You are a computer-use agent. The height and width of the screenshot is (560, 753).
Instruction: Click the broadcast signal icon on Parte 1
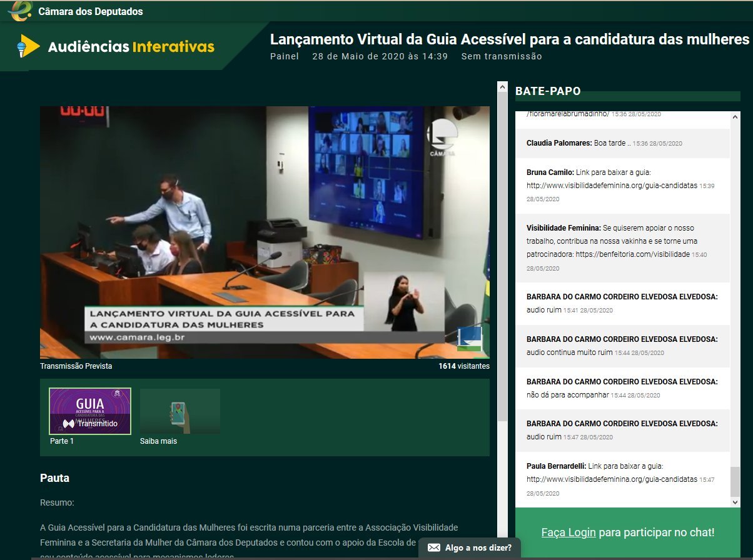[69, 424]
